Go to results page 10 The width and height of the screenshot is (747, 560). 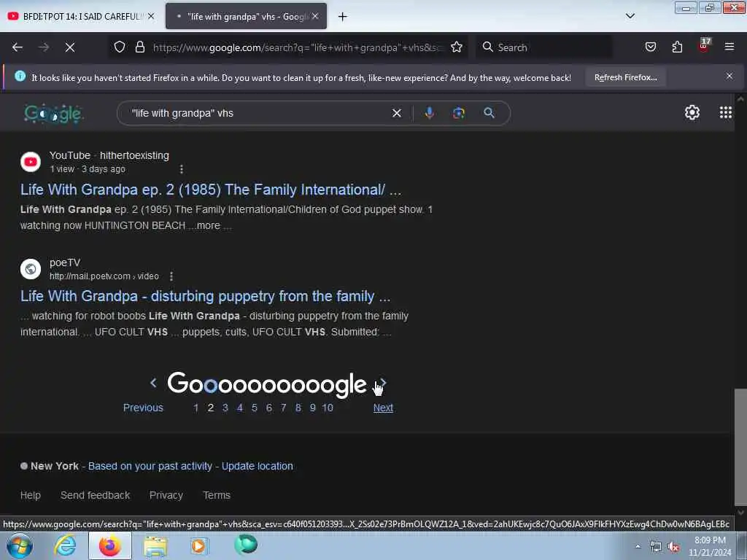pyautogui.click(x=328, y=408)
